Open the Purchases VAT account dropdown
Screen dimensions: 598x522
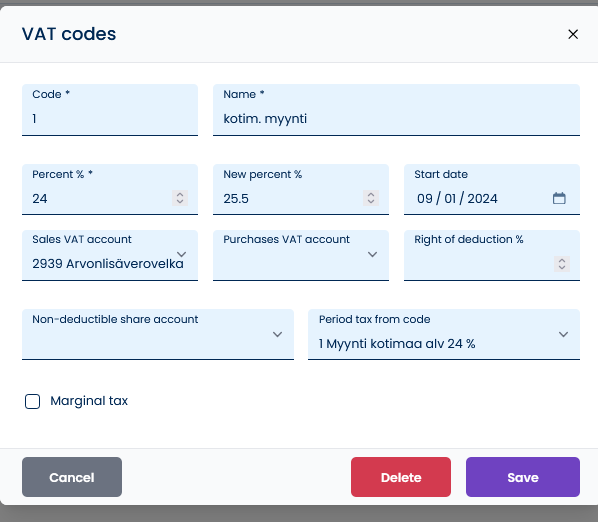pyautogui.click(x=301, y=255)
